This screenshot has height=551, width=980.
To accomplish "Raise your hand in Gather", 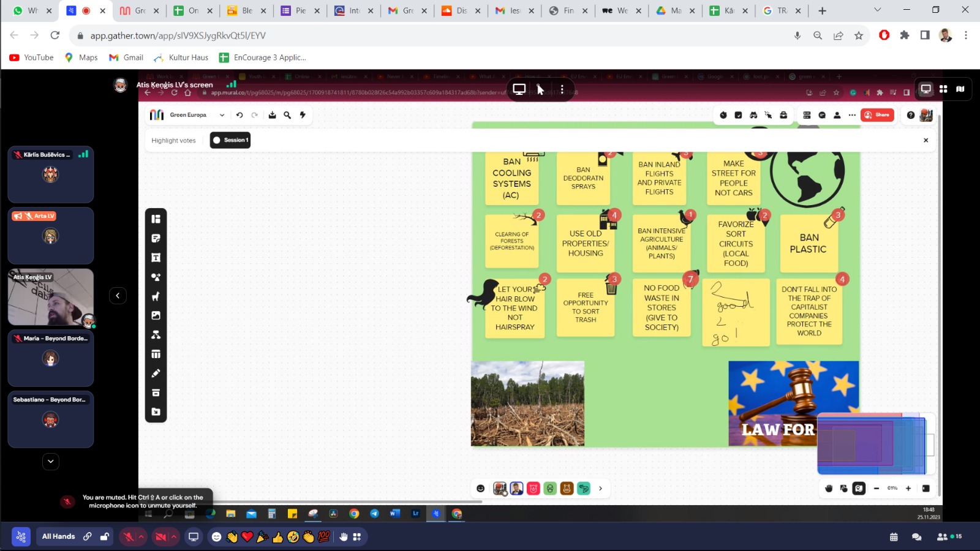I will point(344,537).
